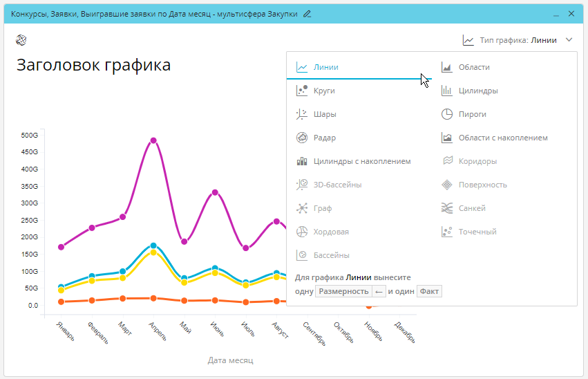Click the globe icon above the chart title

[x=21, y=40]
